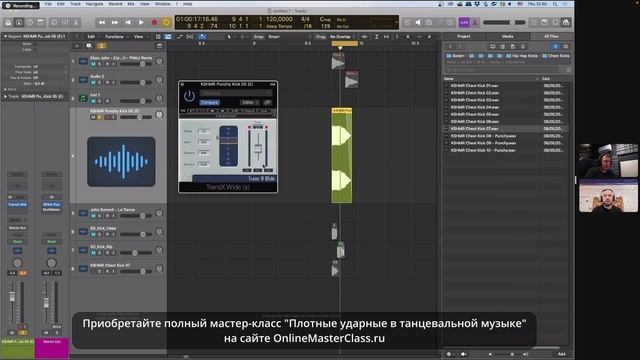Image resolution: width=640 pixels, height=360 pixels.
Task: Open the Edit dropdown in tracks area
Action: pyautogui.click(x=92, y=37)
